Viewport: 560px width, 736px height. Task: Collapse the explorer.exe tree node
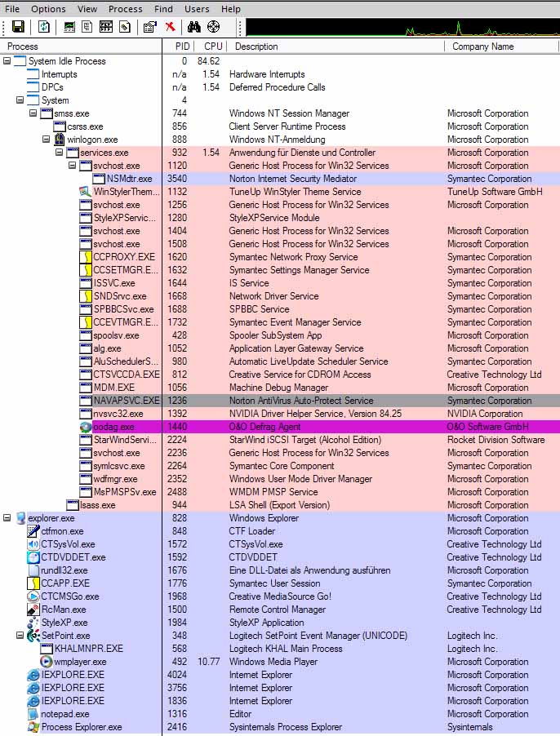(7, 518)
